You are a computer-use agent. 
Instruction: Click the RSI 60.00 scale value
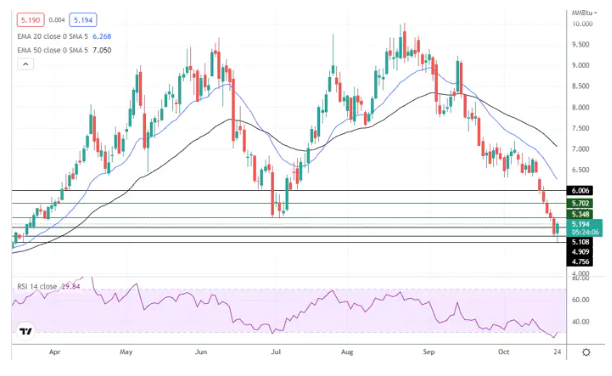(581, 300)
